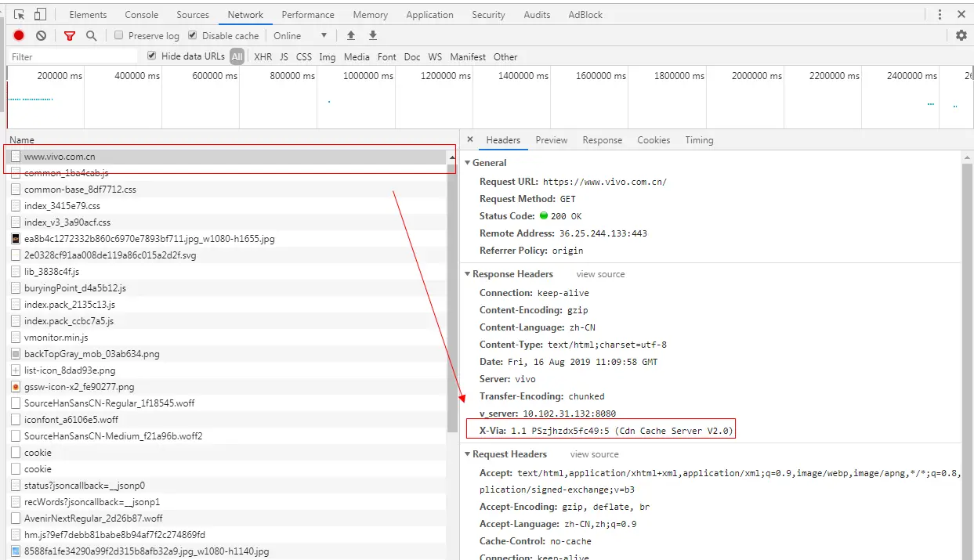Open the Performance panel
The width and height of the screenshot is (974, 560).
click(308, 15)
